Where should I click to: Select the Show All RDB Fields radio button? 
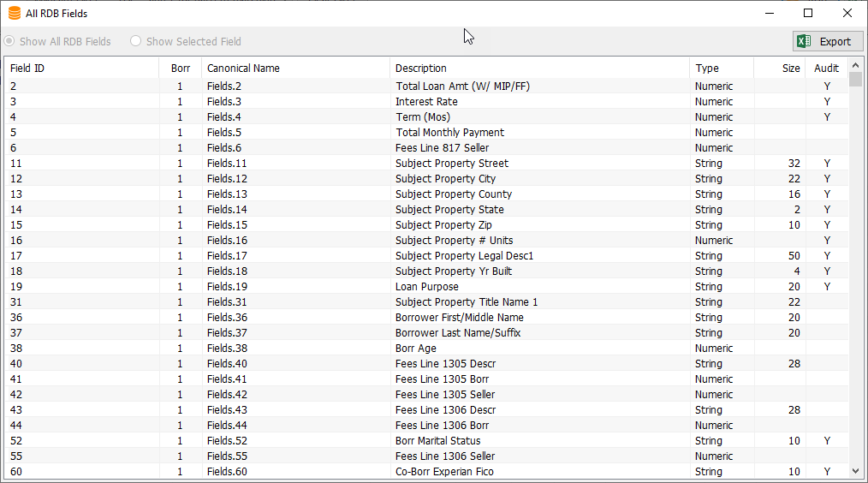click(x=9, y=42)
